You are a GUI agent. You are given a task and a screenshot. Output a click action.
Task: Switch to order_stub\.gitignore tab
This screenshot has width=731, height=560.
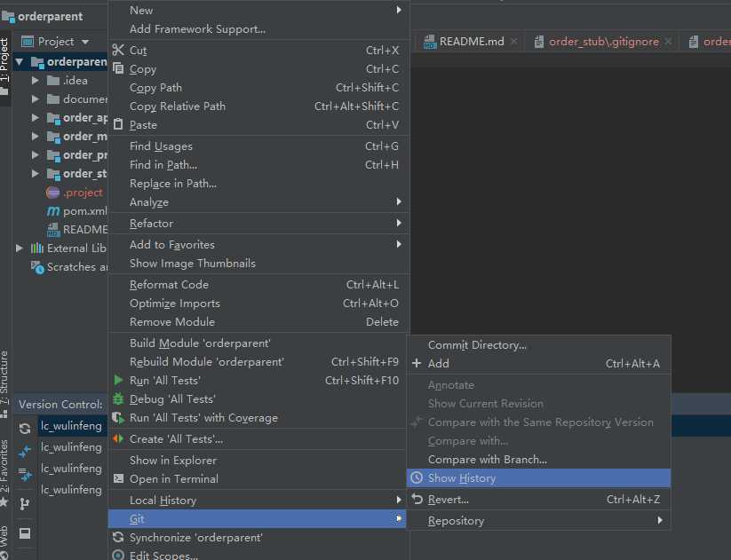click(604, 42)
